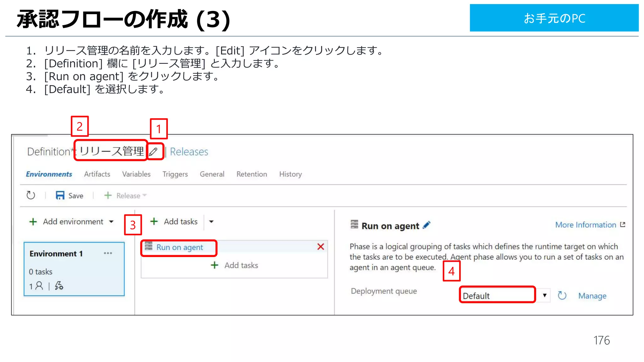Open the Environment 1 ellipsis menu
This screenshot has width=644, height=362.
(x=108, y=253)
